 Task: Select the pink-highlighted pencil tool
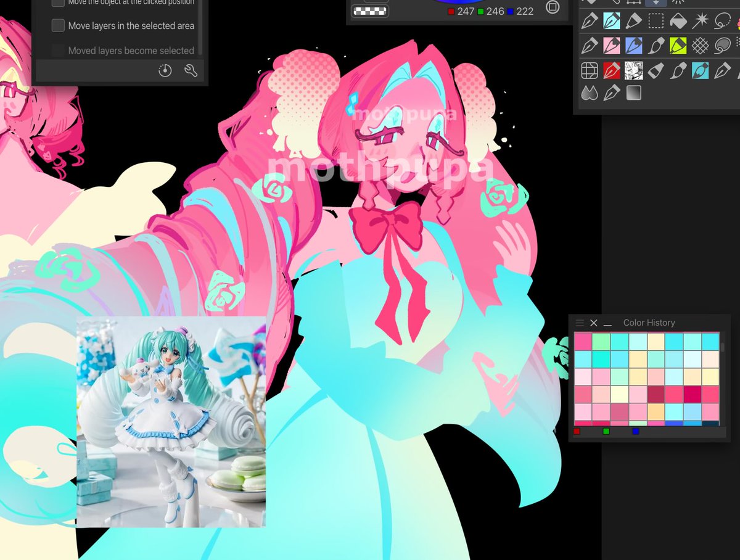pyautogui.click(x=611, y=46)
